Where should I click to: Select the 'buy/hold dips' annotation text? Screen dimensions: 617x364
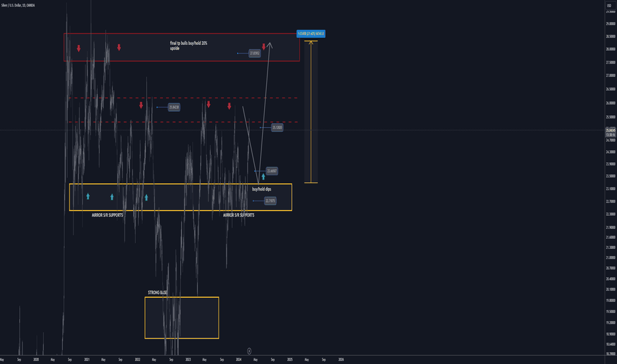(261, 189)
